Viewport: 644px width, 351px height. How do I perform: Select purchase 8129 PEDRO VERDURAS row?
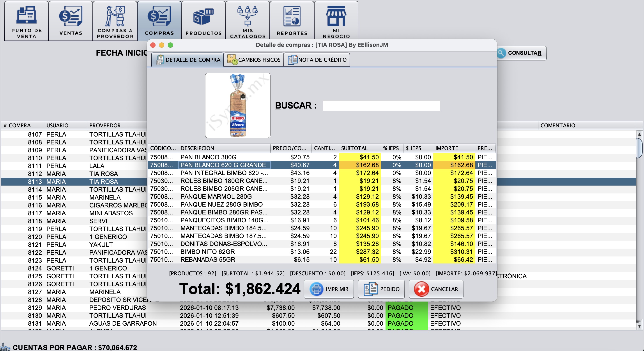[319, 307]
